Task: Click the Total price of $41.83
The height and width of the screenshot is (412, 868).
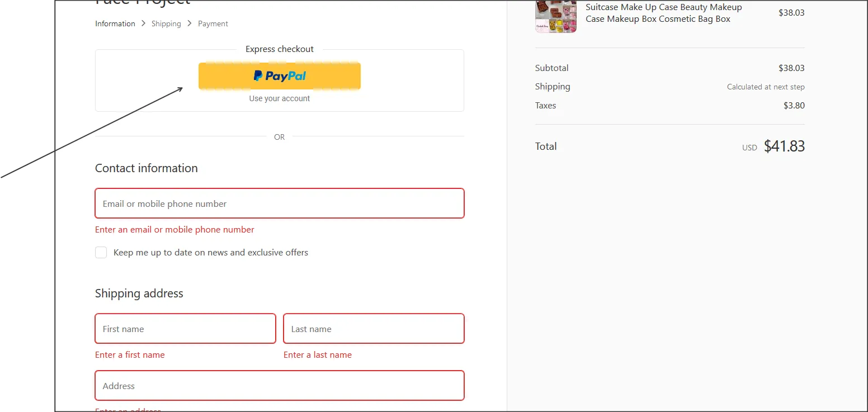Action: click(784, 146)
